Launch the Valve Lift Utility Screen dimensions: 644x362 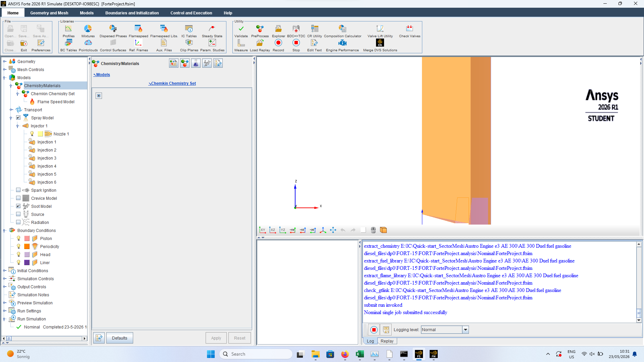tap(380, 31)
